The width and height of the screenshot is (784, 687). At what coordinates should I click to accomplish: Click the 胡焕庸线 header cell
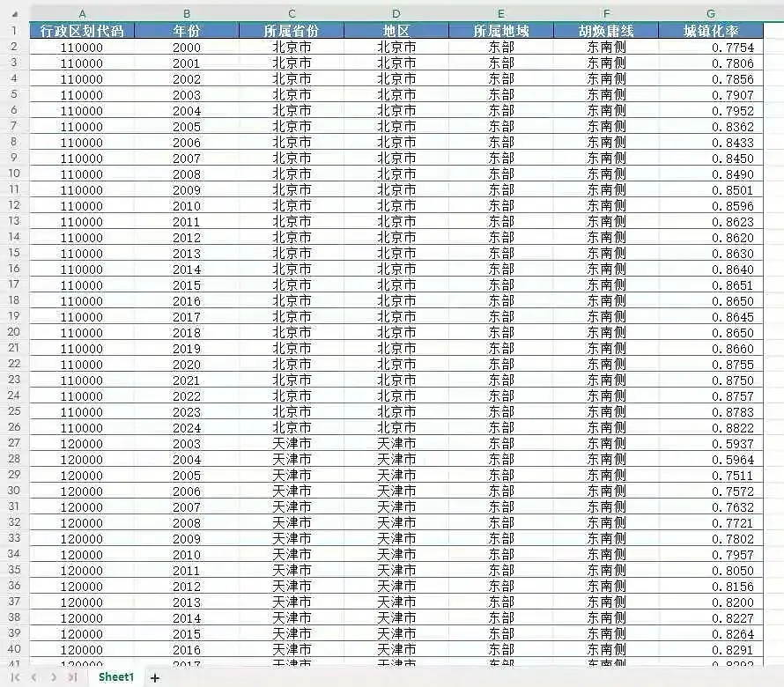(606, 31)
